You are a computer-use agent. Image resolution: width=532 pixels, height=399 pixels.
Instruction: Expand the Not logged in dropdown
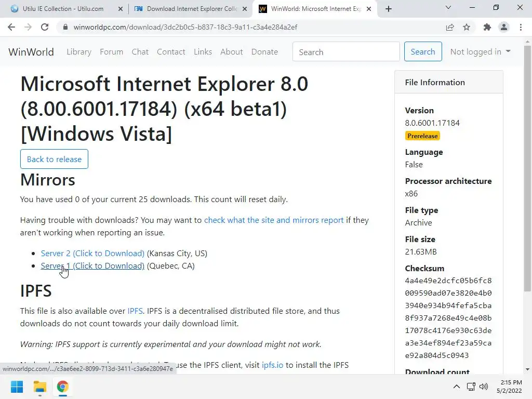tap(481, 51)
